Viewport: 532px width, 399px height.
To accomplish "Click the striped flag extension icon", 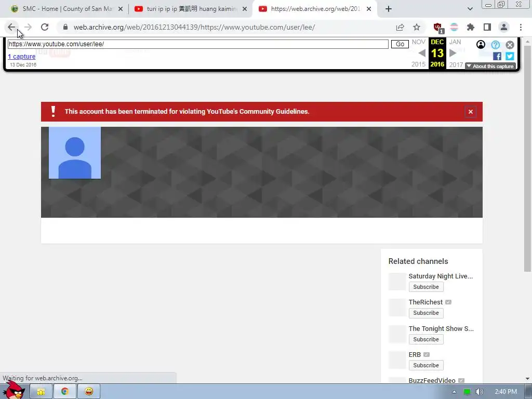I will (x=454, y=27).
